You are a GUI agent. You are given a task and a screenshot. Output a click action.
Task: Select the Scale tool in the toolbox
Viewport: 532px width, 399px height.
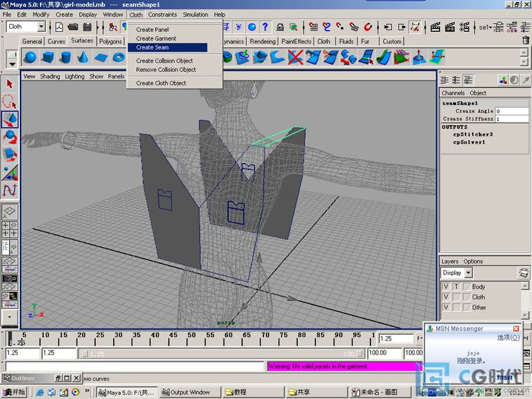[x=9, y=154]
